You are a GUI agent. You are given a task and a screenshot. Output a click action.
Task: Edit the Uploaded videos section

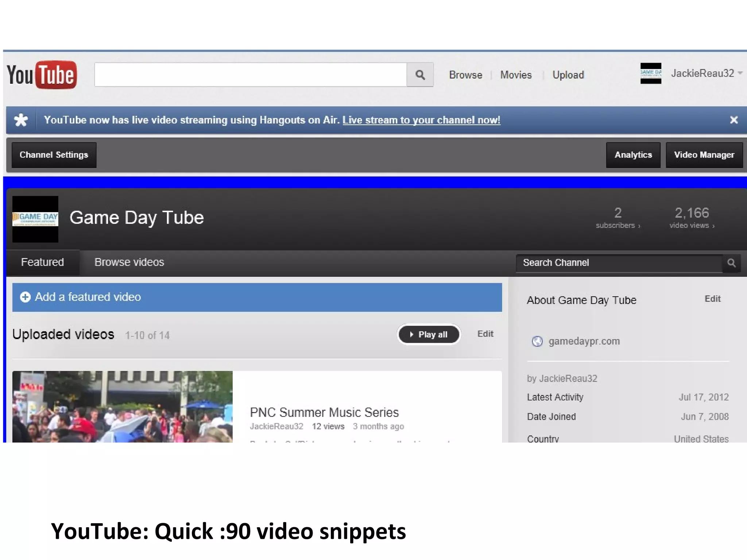click(485, 334)
